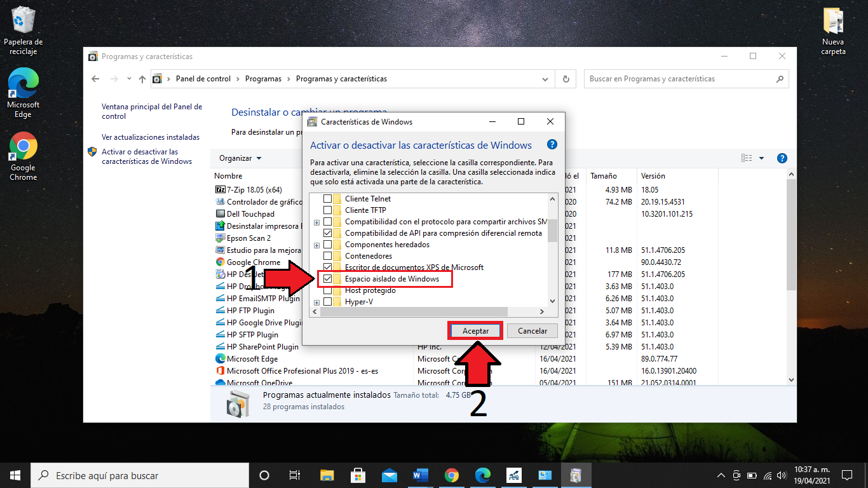Enable the Cliente Telnet checkbox
Viewport: 868px width, 488px height.
coord(328,199)
